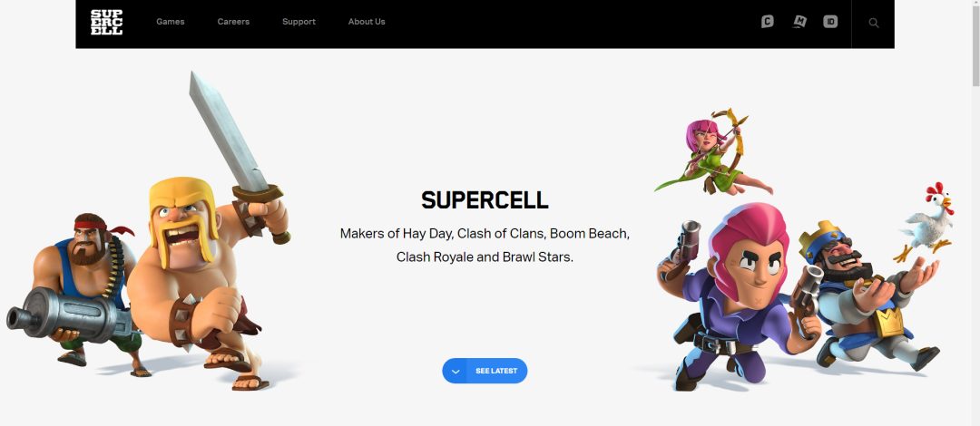The image size is (980, 426).
Task: Click the Supercell logo in header
Action: tap(106, 22)
